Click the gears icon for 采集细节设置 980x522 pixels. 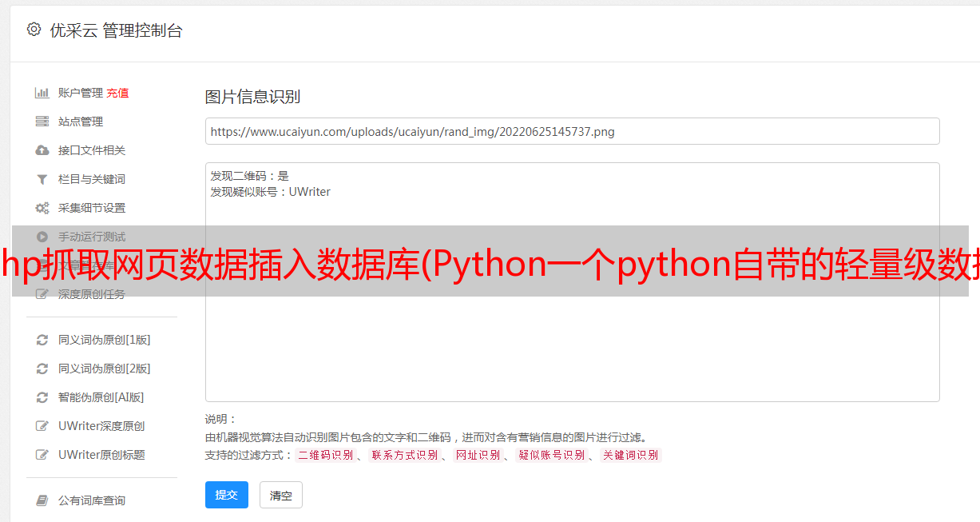[42, 208]
